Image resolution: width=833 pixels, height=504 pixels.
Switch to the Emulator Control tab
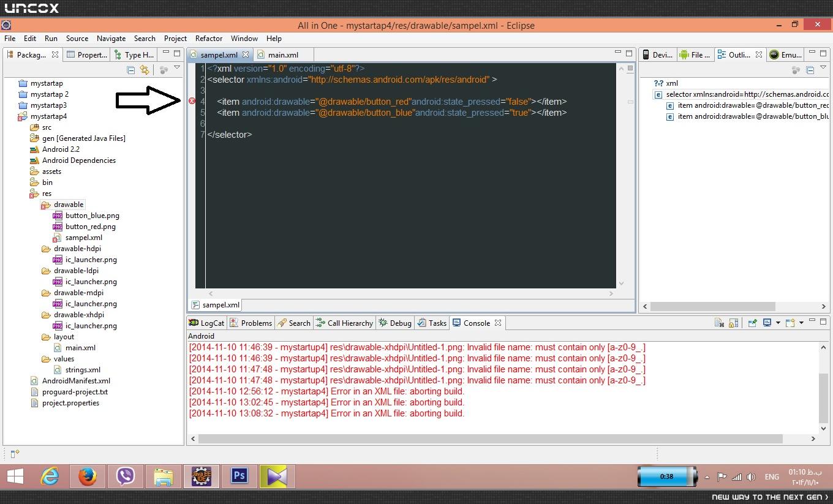(786, 55)
